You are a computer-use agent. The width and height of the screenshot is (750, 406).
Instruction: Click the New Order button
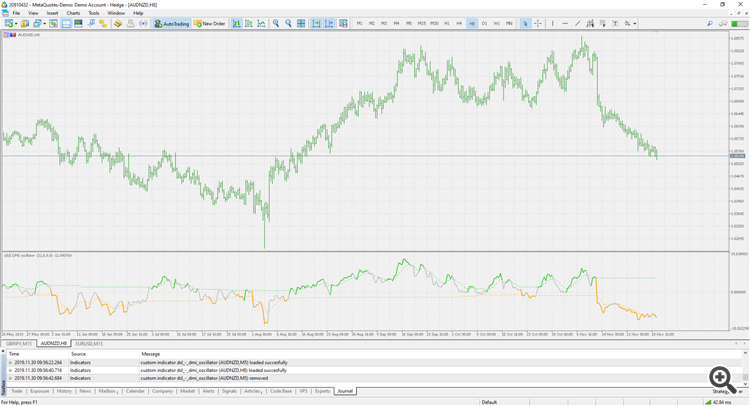(x=210, y=23)
